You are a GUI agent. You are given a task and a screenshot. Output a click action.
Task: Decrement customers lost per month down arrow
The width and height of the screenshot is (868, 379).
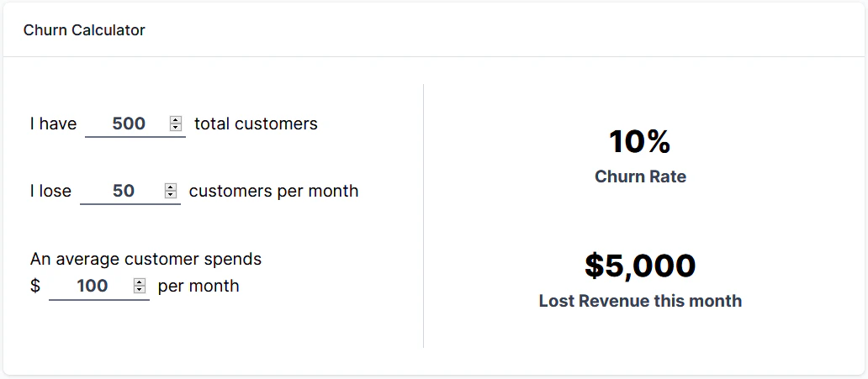click(x=170, y=195)
